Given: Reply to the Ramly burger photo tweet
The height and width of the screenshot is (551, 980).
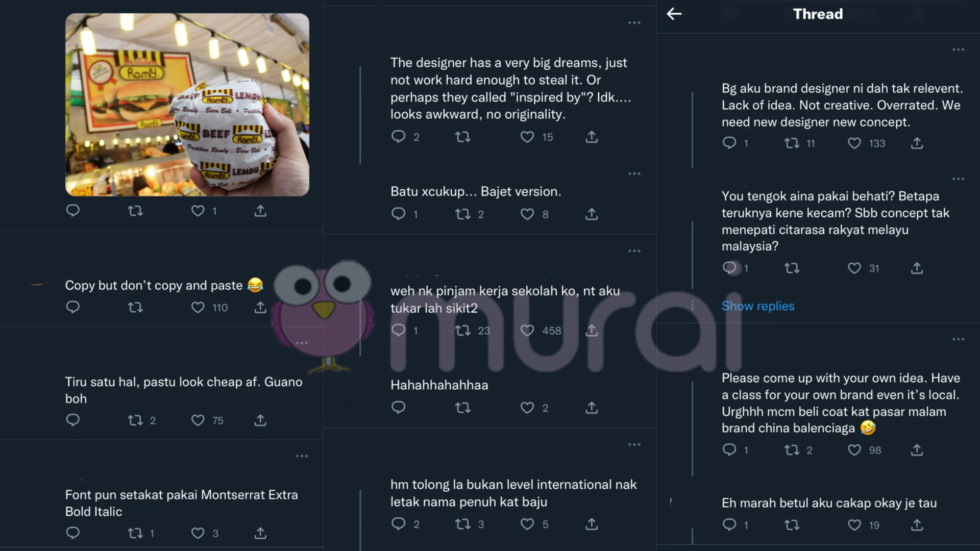Looking at the screenshot, I should coord(73,210).
